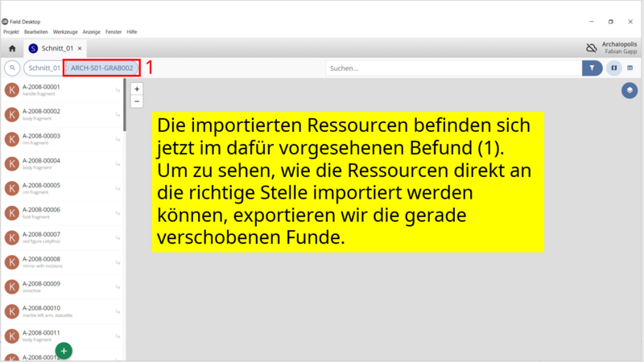Click the search magnifier icon in navigation
This screenshot has height=362, width=644.
(x=13, y=68)
